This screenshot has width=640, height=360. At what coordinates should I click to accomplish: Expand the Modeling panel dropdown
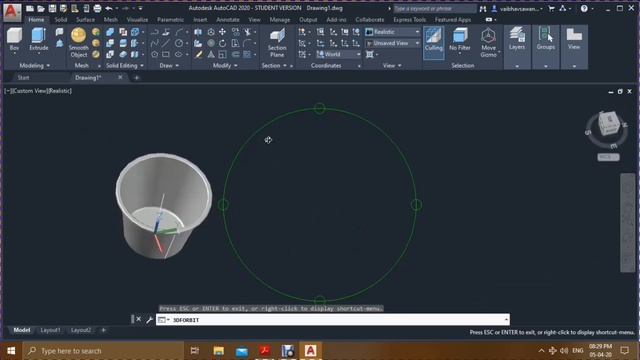pyautogui.click(x=35, y=65)
